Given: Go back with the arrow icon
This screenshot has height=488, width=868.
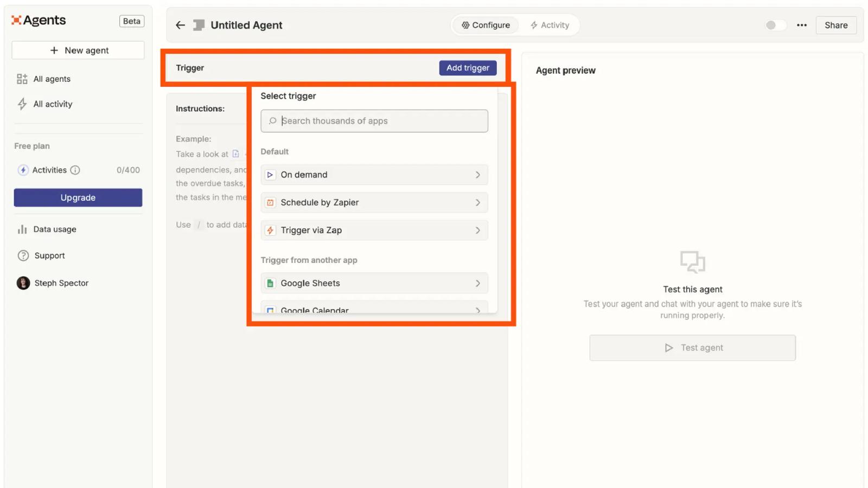Looking at the screenshot, I should click(x=181, y=25).
